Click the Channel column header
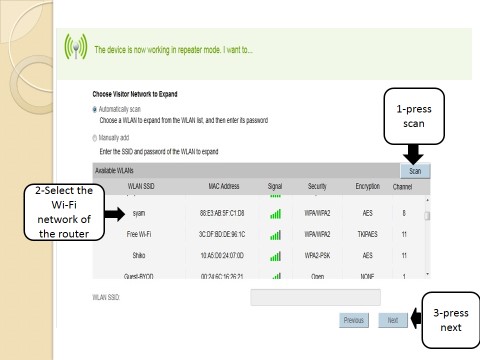 402,187
